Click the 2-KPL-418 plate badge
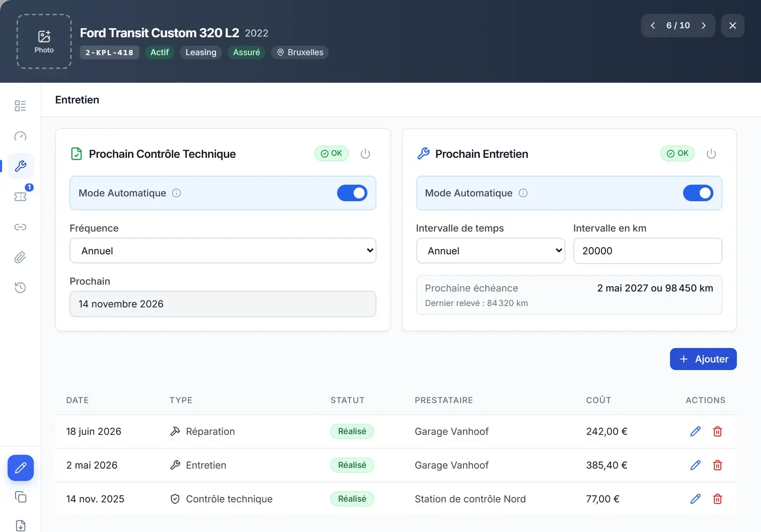The width and height of the screenshot is (761, 532). click(x=109, y=52)
